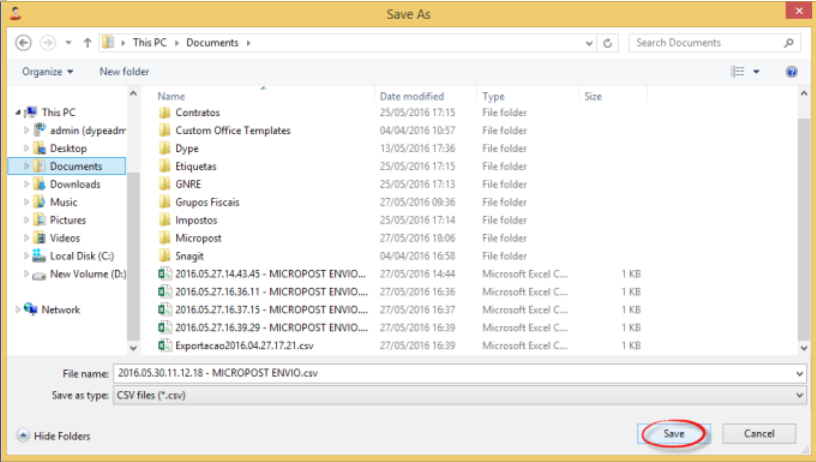Click the 25/05/2016 17:13 date of GNRE
Viewport: 816px width, 462px height.
417,184
